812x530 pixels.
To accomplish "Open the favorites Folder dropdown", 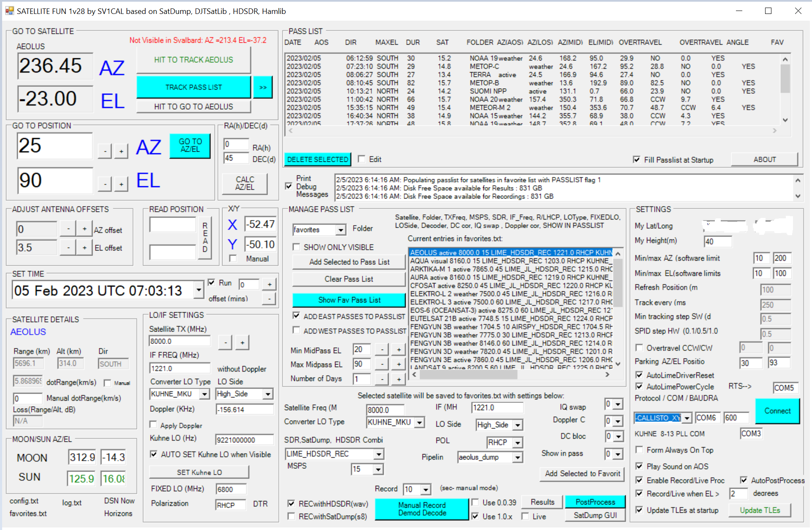I will click(341, 230).
